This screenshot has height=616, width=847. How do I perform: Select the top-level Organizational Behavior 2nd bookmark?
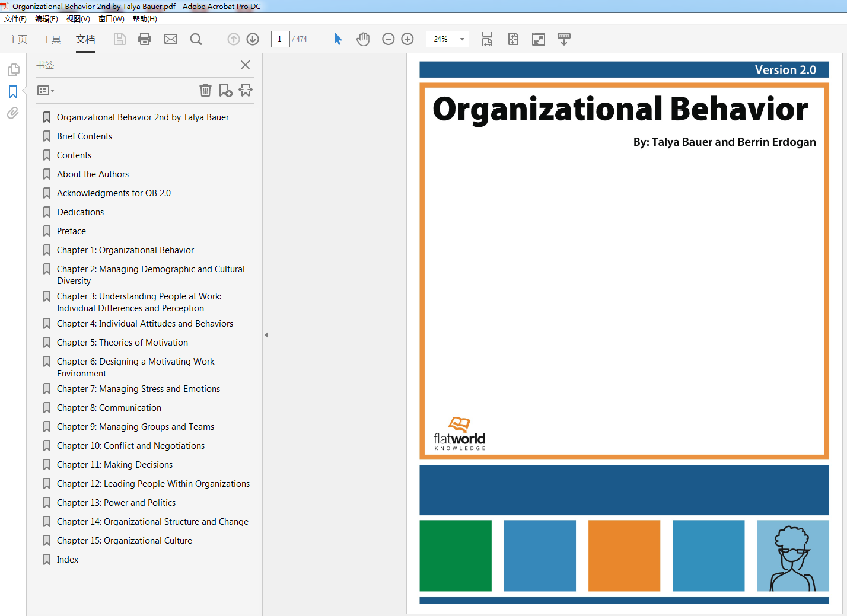[x=143, y=117]
